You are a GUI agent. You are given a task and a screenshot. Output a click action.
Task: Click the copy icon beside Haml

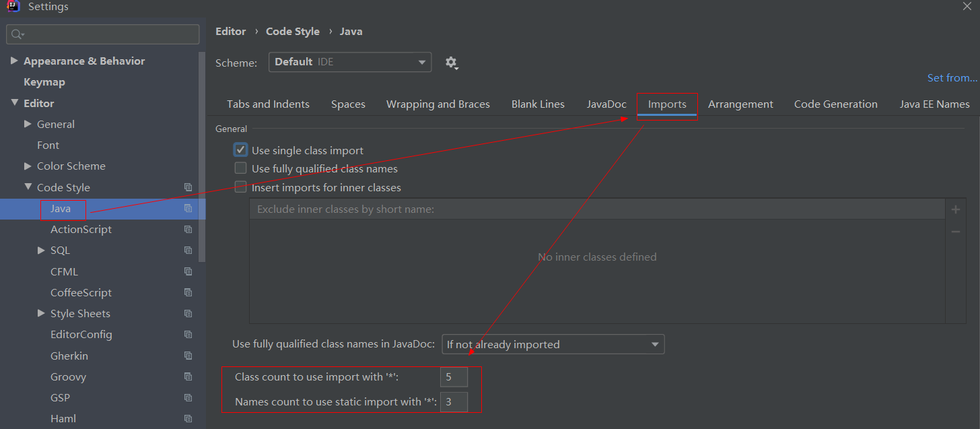point(188,419)
